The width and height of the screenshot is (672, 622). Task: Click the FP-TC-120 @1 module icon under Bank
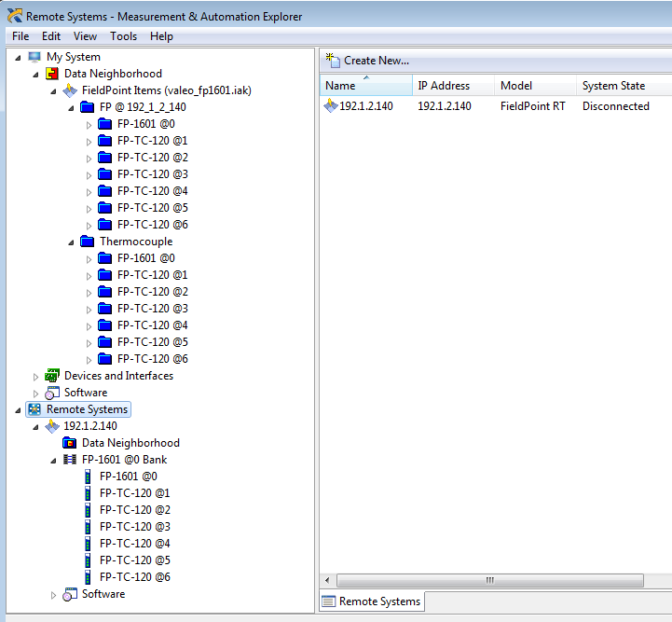point(88,493)
